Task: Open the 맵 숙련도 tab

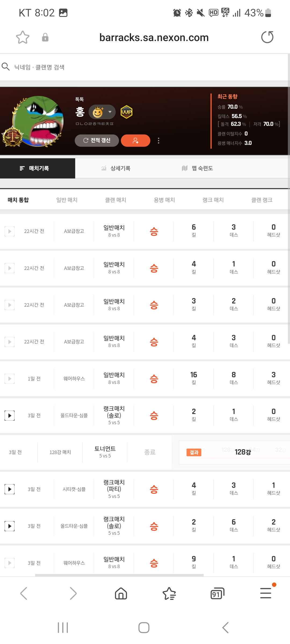Action: 197,168
